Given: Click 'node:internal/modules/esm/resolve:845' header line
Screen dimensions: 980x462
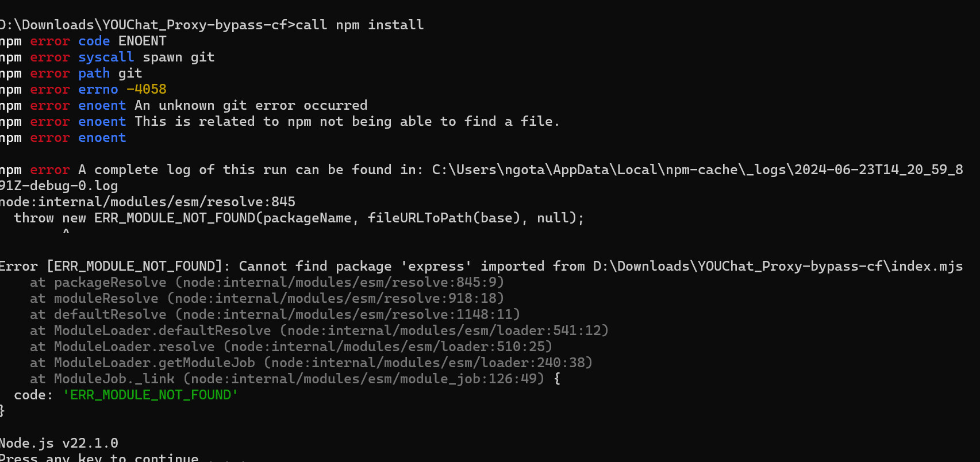Looking at the screenshot, I should [147, 202].
